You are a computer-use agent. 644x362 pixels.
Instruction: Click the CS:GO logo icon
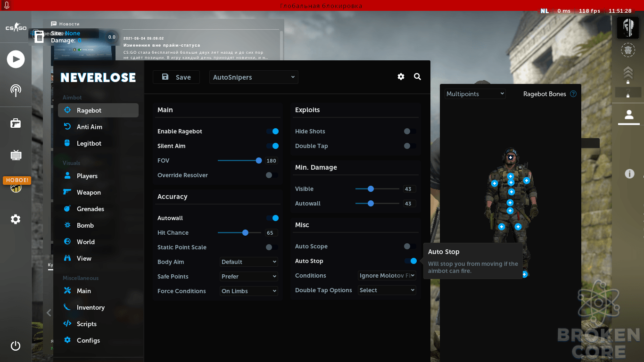point(16,28)
